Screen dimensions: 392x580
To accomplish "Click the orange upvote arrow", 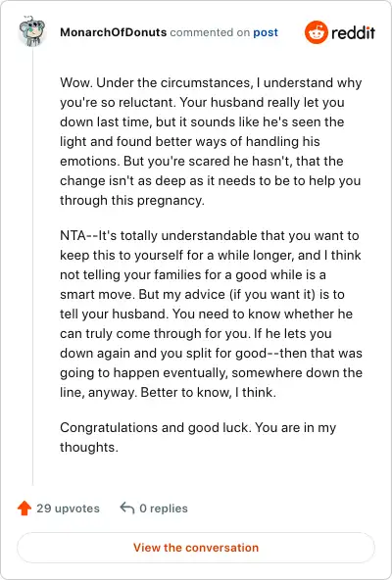I will 24,507.
